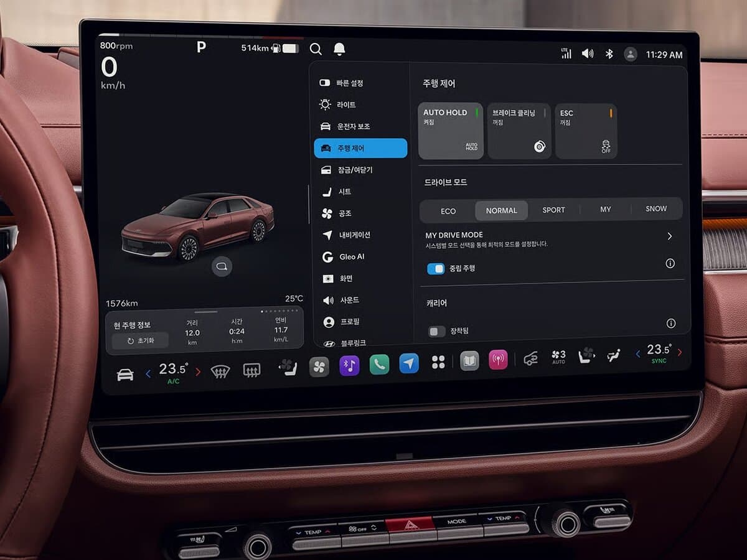Turn on rear window defrost
Screen dimensions: 747x560
[x=251, y=371]
